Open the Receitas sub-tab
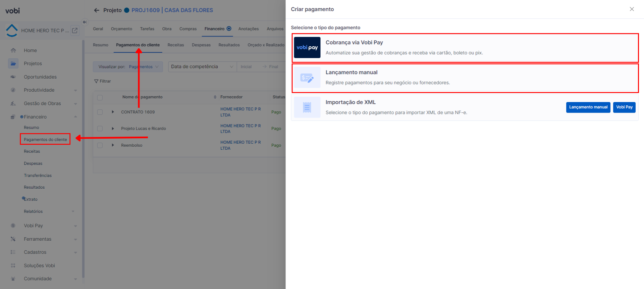Image resolution: width=644 pixels, height=289 pixels. click(x=176, y=45)
